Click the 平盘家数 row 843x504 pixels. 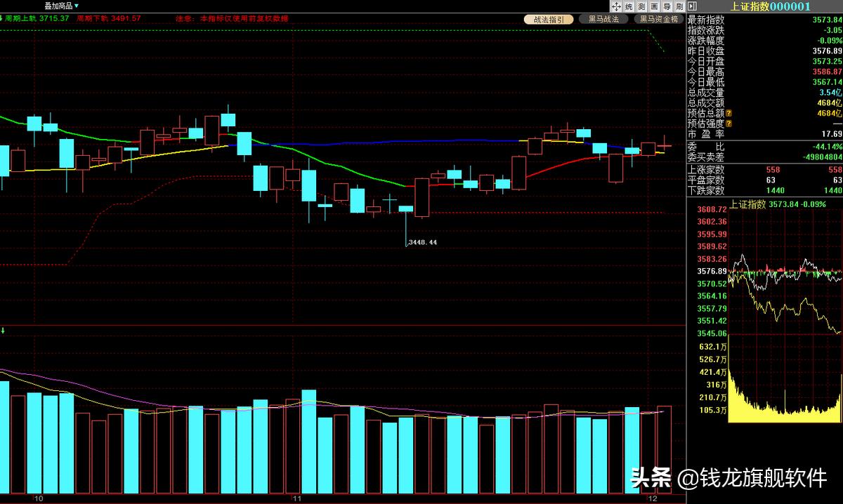[764, 180]
